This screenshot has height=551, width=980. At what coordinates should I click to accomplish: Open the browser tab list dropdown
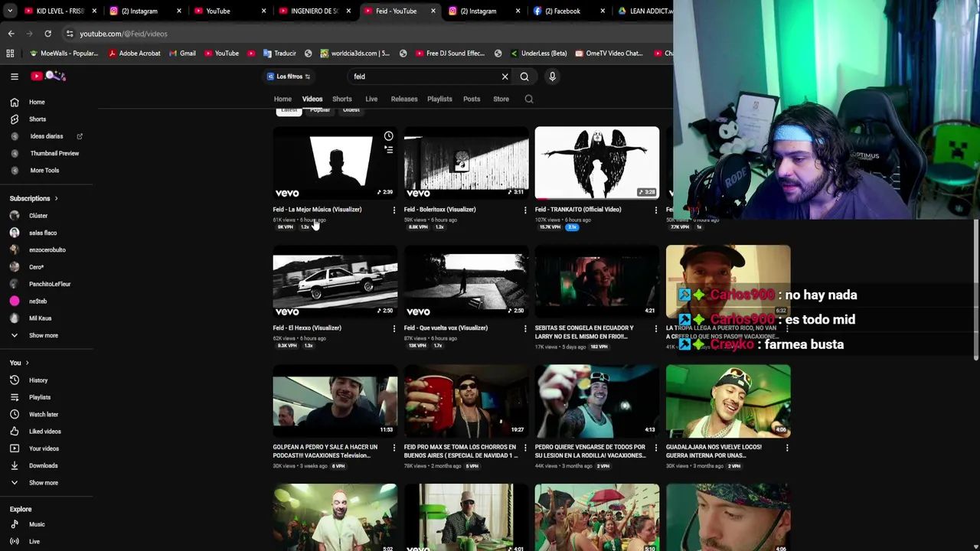tap(10, 11)
